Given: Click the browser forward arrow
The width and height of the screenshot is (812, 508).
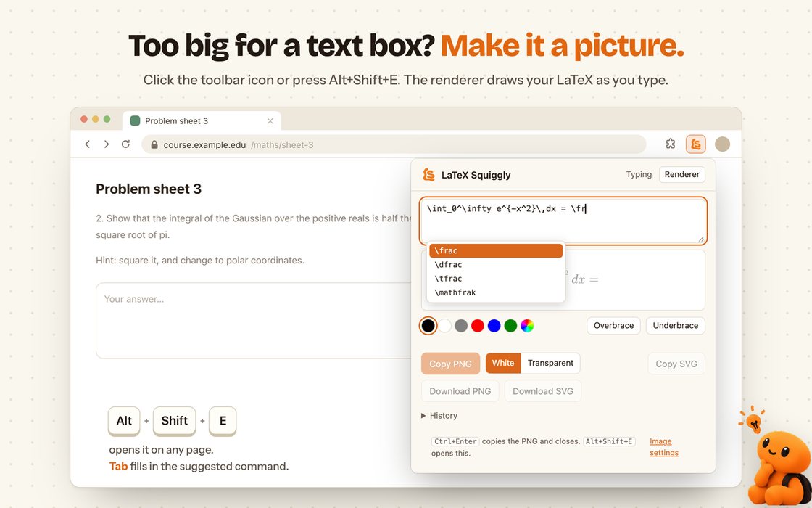Looking at the screenshot, I should (106, 144).
